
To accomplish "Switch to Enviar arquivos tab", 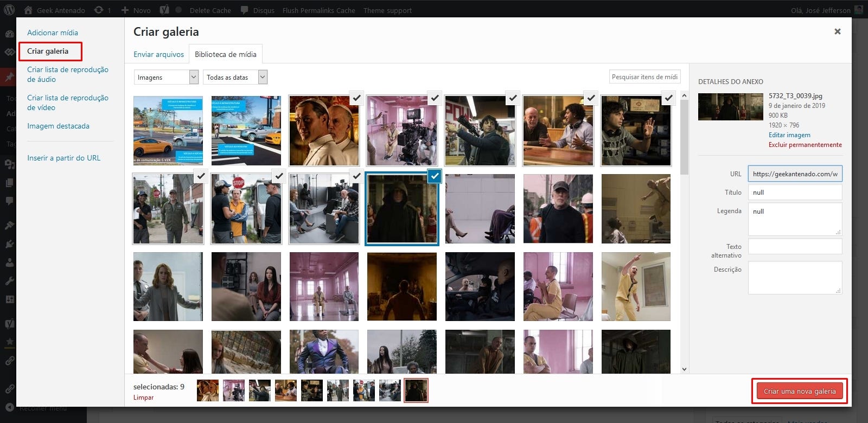I will pos(158,54).
